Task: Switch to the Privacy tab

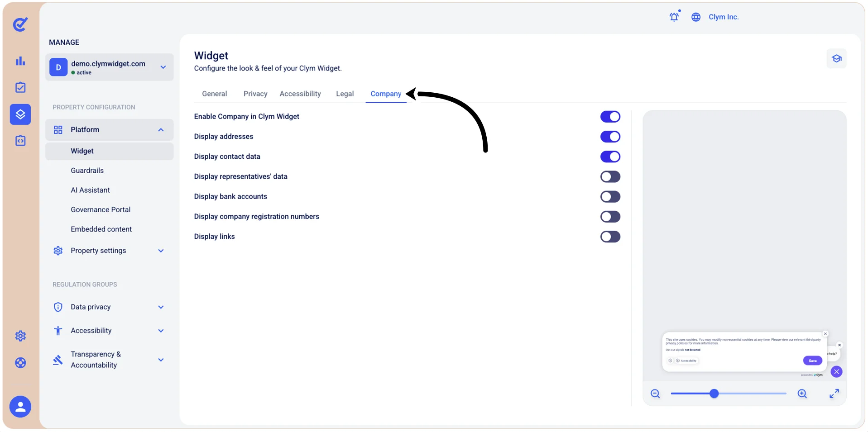Action: click(x=255, y=94)
